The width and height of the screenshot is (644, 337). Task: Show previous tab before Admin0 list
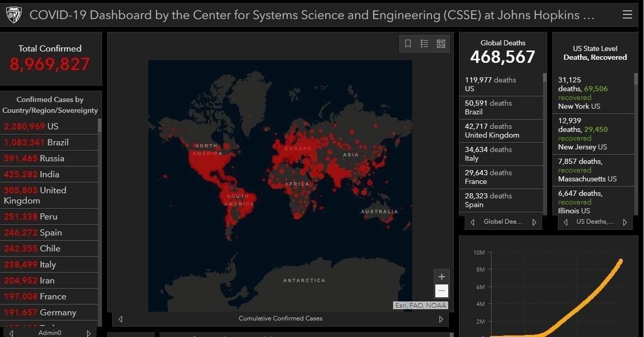point(11,333)
